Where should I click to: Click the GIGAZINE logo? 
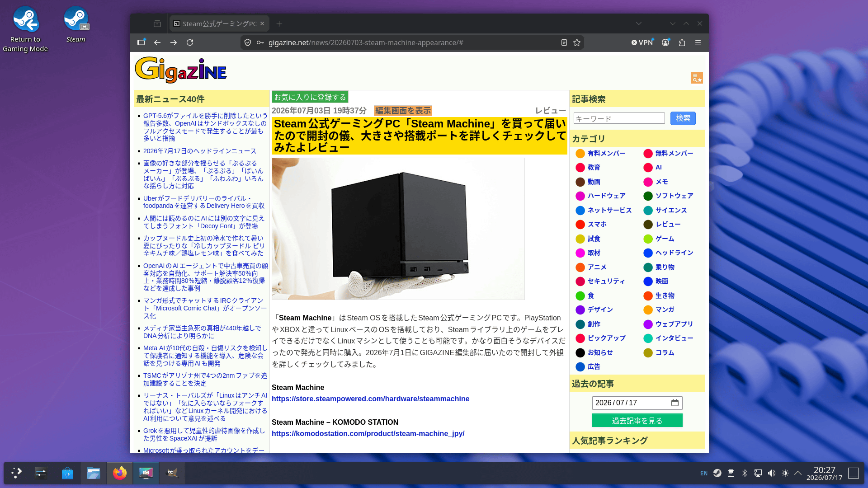[x=181, y=70]
